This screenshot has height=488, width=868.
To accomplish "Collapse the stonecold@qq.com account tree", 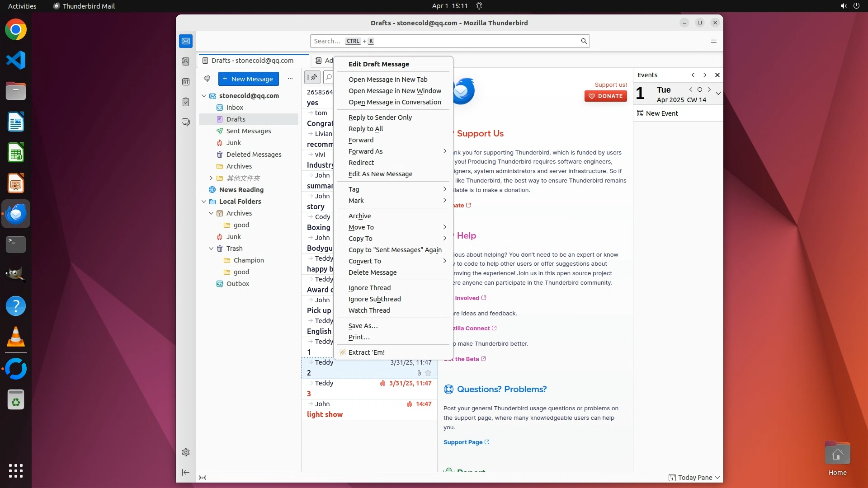I will click(204, 96).
